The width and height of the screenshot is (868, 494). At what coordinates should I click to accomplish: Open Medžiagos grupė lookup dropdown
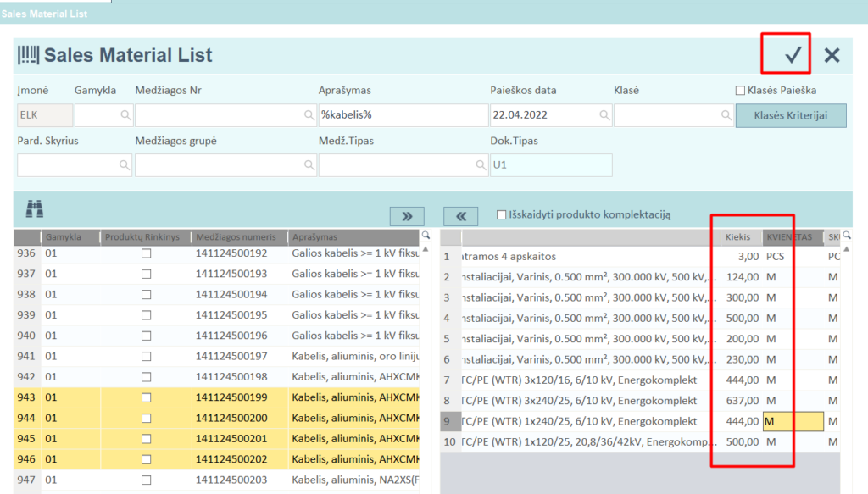[x=309, y=165]
